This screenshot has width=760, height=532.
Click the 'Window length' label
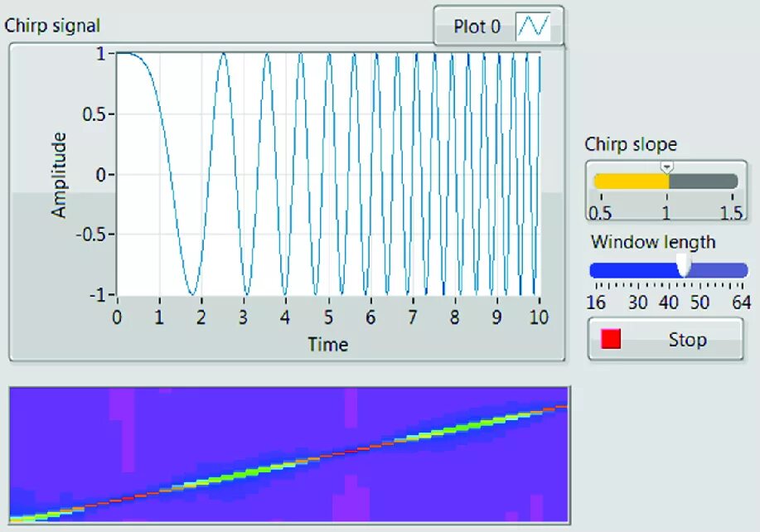[x=653, y=242]
